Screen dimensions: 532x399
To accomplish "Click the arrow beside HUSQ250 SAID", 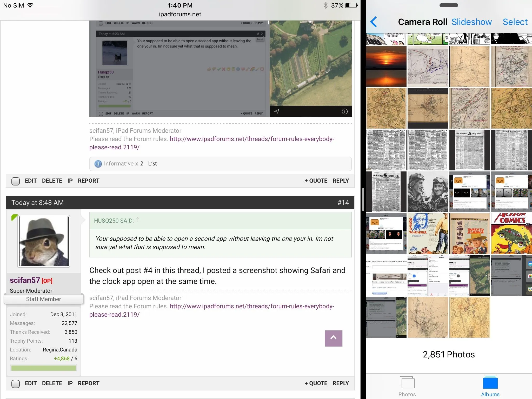I will pos(138,220).
